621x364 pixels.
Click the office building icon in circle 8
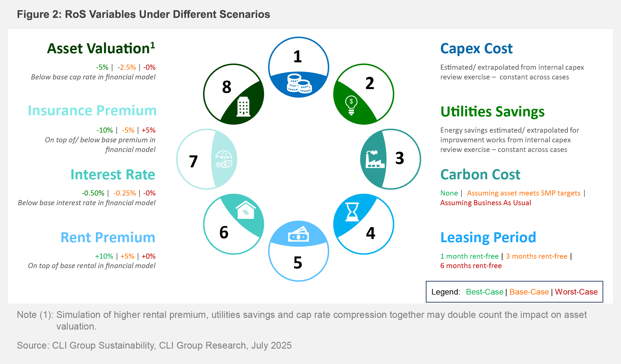(x=243, y=107)
